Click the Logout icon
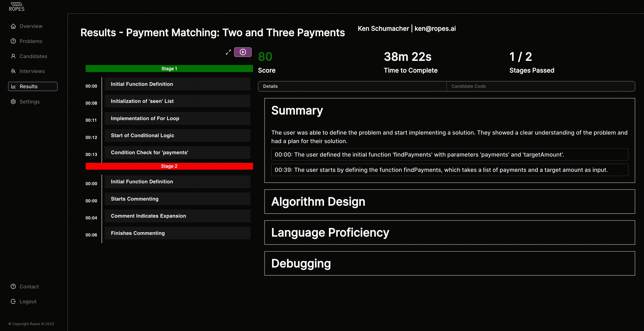The image size is (644, 331). [x=13, y=301]
